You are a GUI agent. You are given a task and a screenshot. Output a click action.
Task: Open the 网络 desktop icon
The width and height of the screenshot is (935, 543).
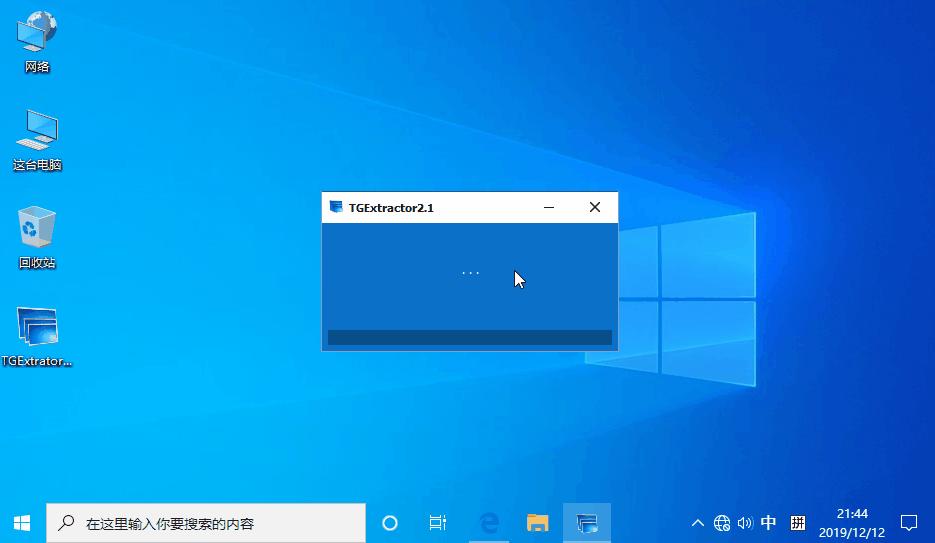37,42
